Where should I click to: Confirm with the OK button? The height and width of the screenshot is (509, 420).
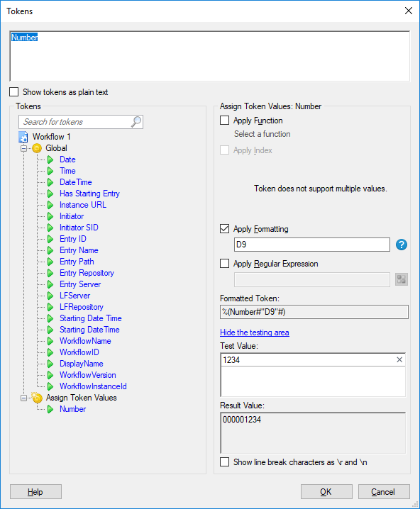pos(326,492)
